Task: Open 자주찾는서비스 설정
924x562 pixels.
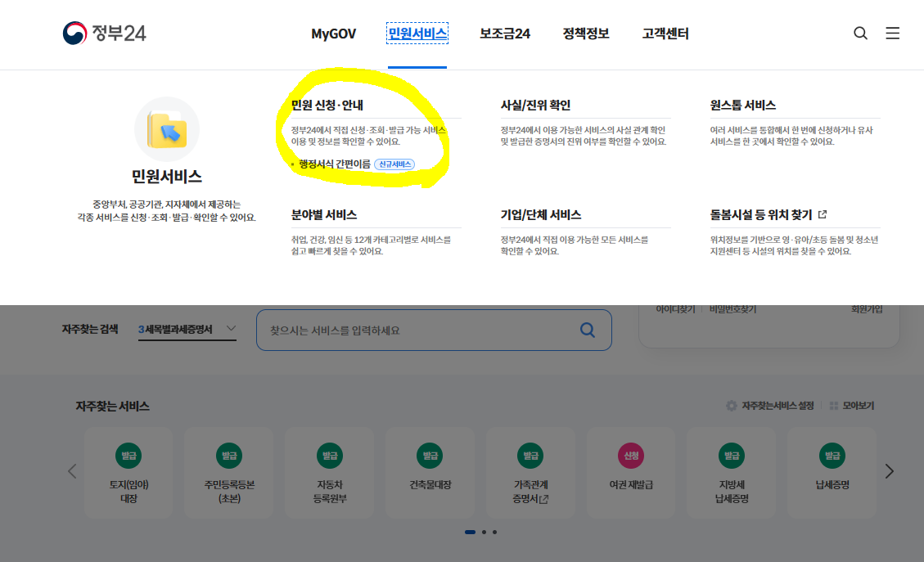Action: click(778, 406)
